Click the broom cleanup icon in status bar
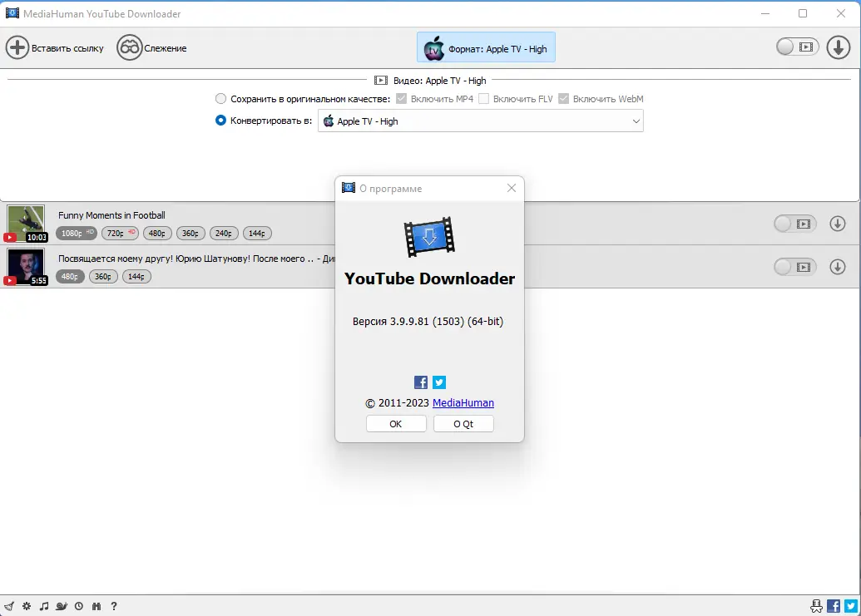Screen dimensions: 861x616 [9, 606]
